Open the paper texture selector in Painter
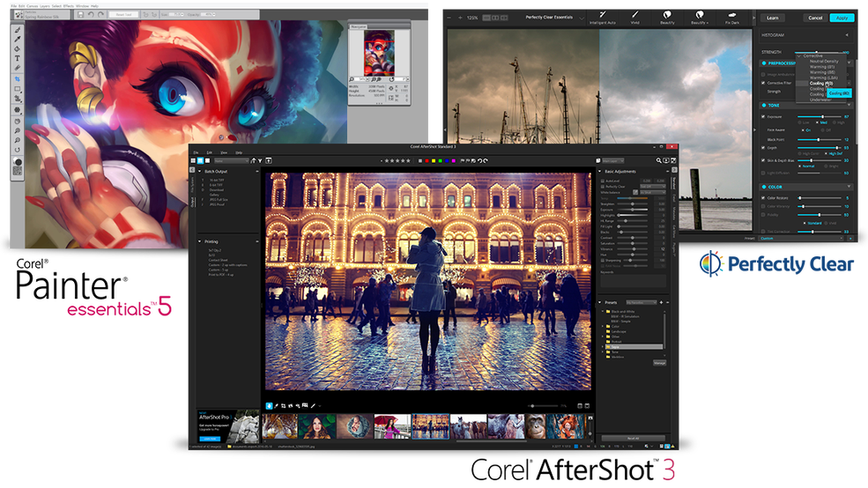The height and width of the screenshot is (488, 868). (17, 171)
